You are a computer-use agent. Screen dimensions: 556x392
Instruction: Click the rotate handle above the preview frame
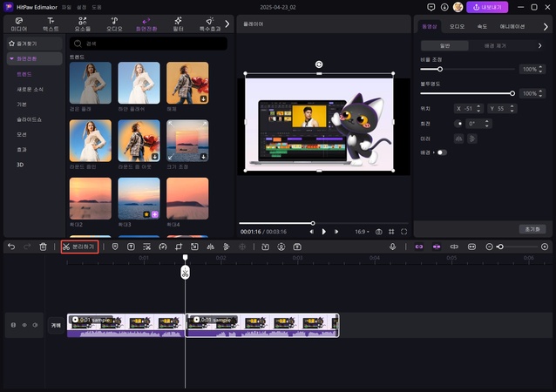click(x=319, y=64)
